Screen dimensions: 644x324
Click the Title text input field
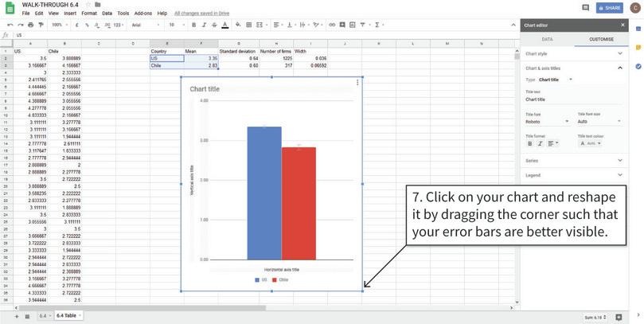(x=574, y=100)
